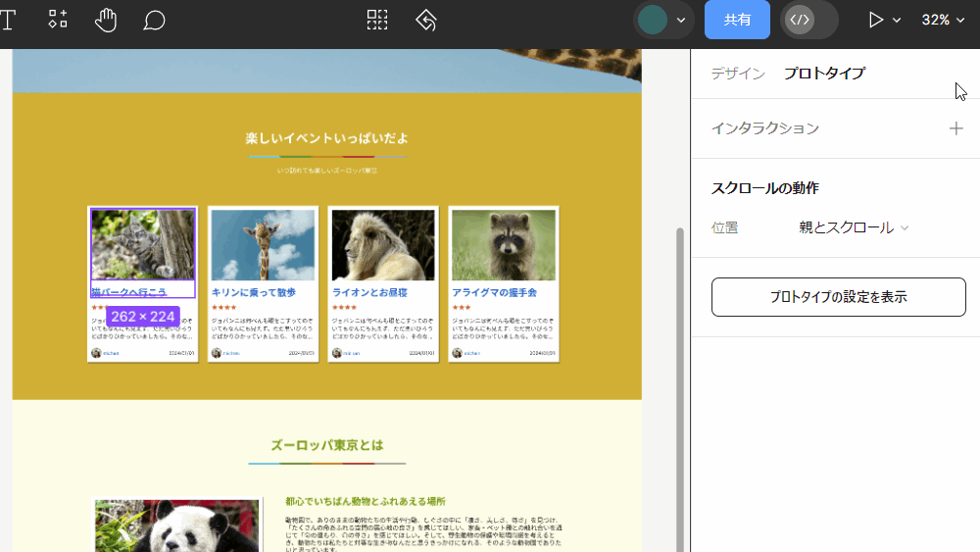Select the Text tool
The height and width of the screenshot is (552, 980).
[x=8, y=20]
